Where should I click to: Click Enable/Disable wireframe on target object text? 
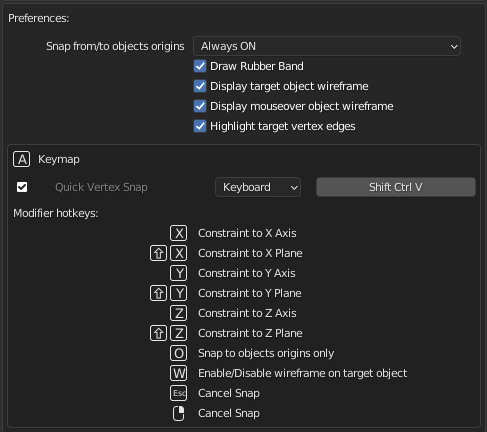(303, 373)
